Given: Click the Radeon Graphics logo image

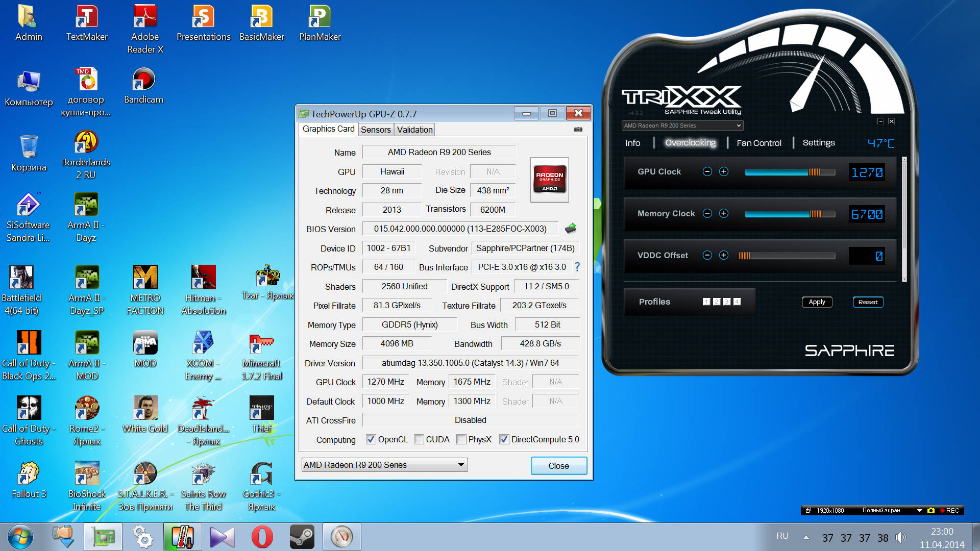Looking at the screenshot, I should (550, 180).
